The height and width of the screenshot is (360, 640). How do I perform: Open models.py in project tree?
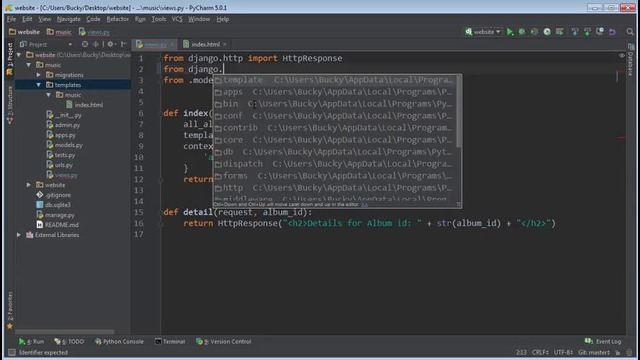click(64, 145)
